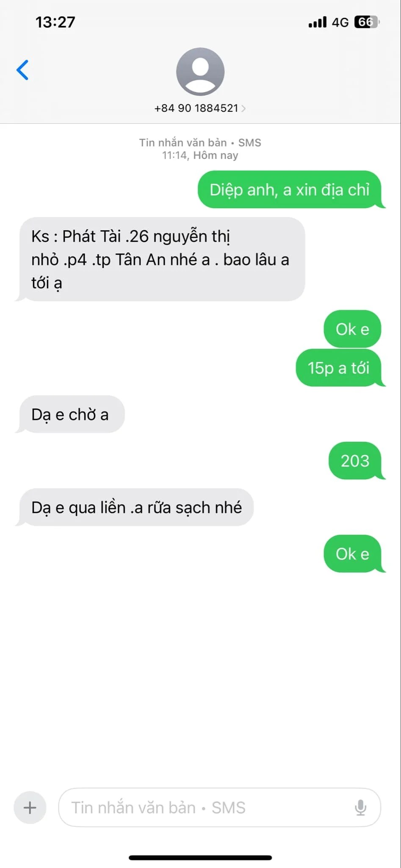The image size is (401, 868).
Task: Tap the Ks Phát Tài address message
Action: click(x=161, y=259)
